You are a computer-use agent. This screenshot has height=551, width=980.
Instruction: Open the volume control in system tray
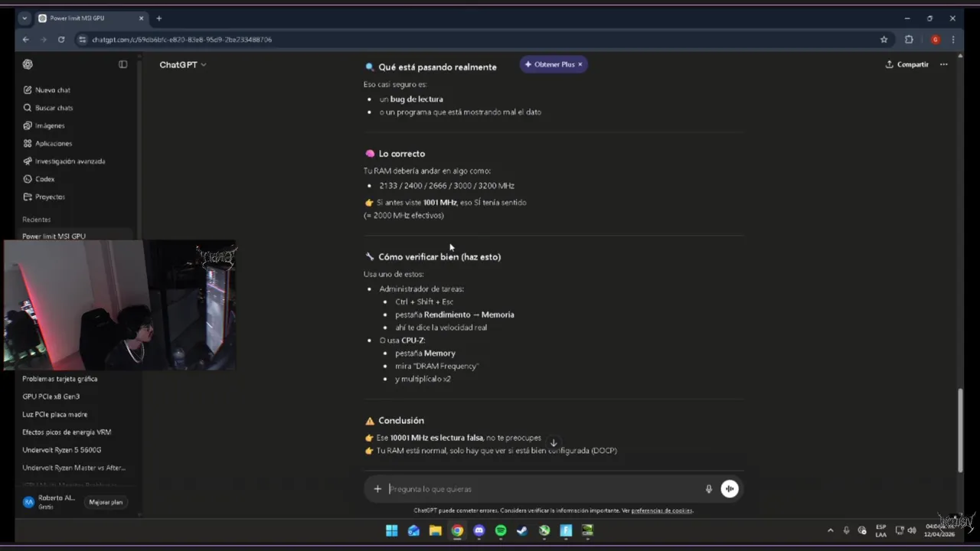click(x=911, y=530)
